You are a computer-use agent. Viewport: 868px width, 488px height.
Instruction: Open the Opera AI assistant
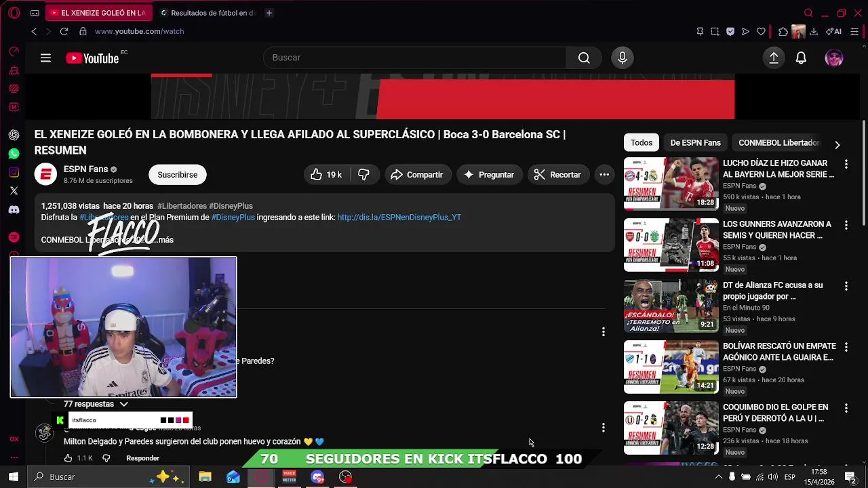pos(834,31)
